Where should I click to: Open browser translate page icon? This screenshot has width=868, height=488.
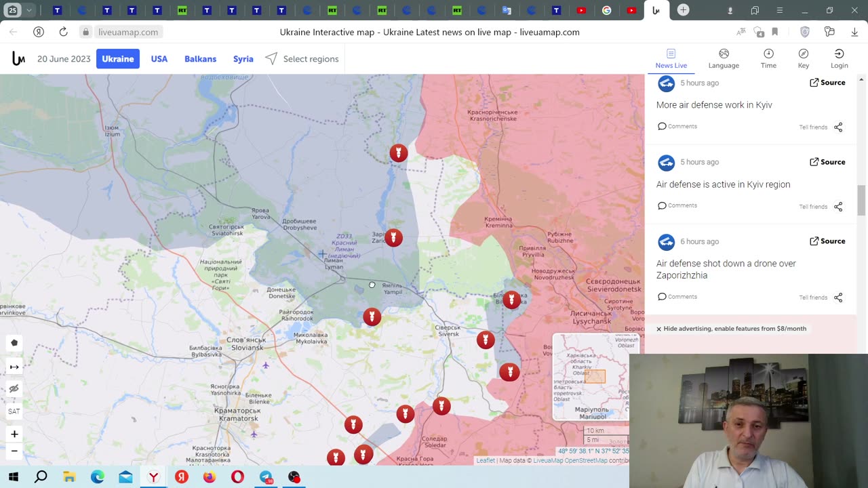(x=742, y=32)
